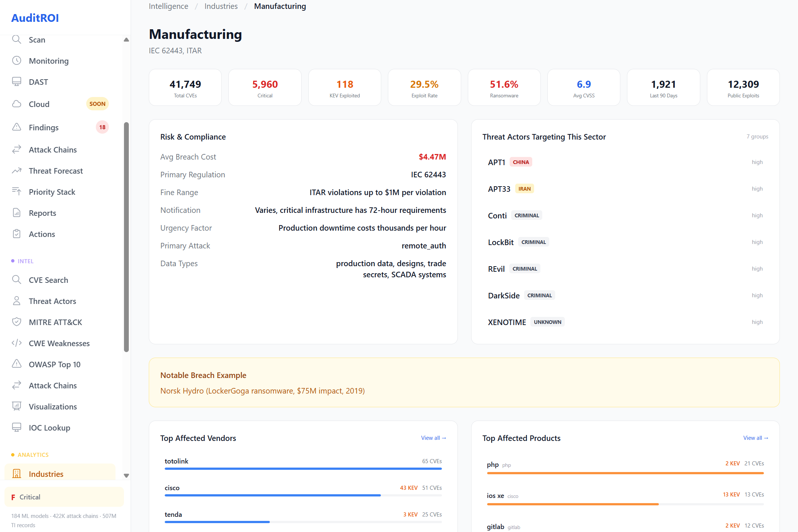Navigate to Industries via breadcrumb
Image resolution: width=798 pixels, height=532 pixels.
(x=221, y=6)
